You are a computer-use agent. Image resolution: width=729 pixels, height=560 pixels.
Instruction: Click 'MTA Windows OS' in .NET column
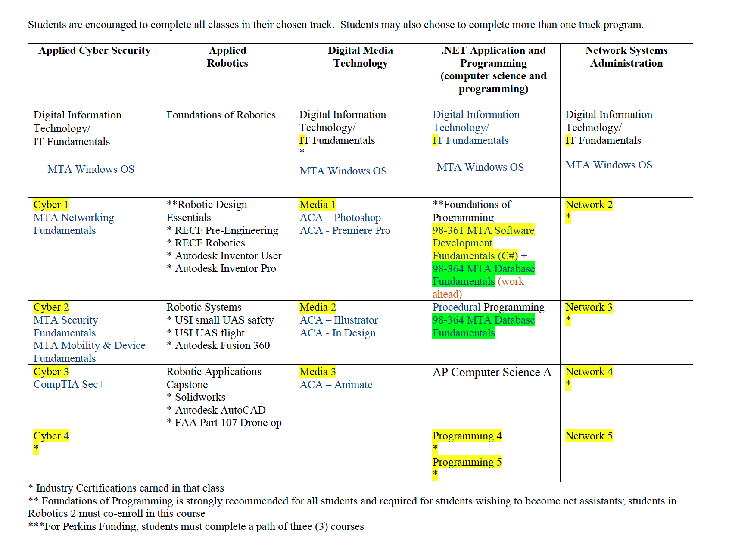480,167
